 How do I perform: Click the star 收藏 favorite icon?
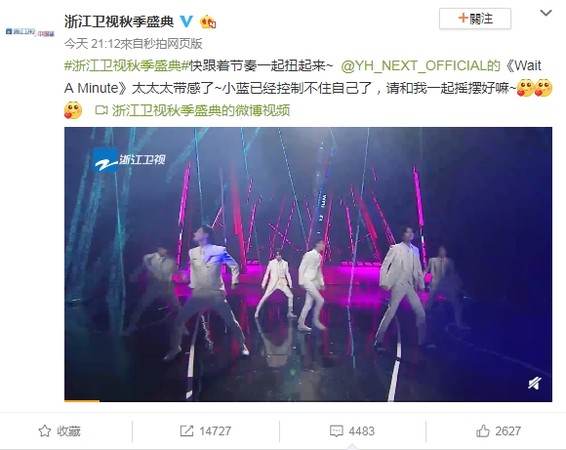[x=44, y=431]
